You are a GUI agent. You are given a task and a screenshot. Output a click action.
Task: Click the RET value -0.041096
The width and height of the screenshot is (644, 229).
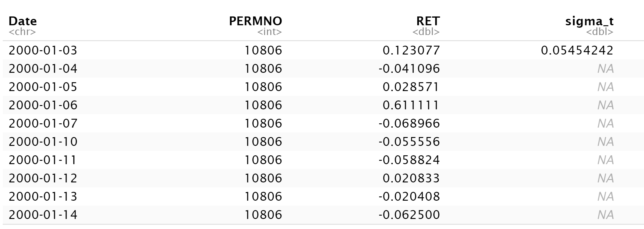point(409,69)
